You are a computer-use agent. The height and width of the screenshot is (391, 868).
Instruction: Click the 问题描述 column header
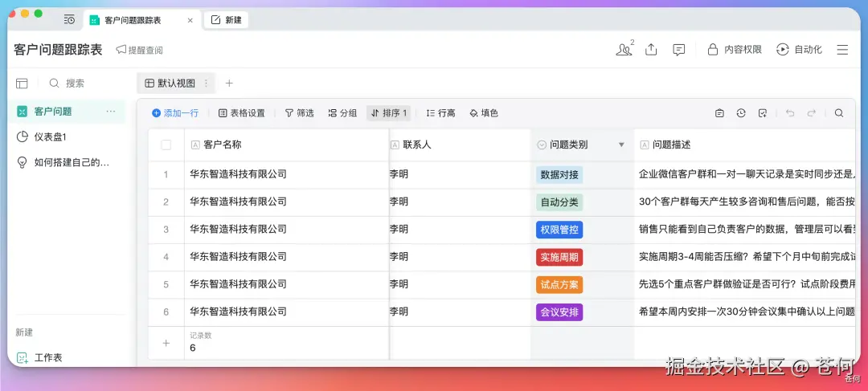[x=745, y=145]
